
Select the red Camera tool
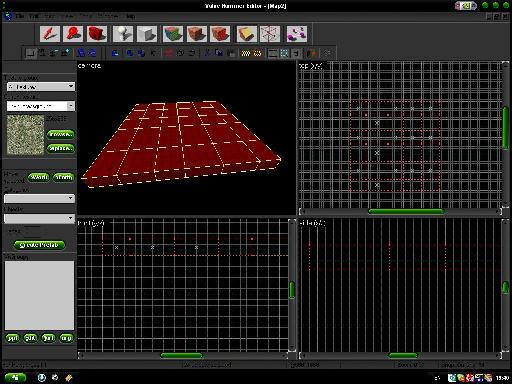click(97, 34)
